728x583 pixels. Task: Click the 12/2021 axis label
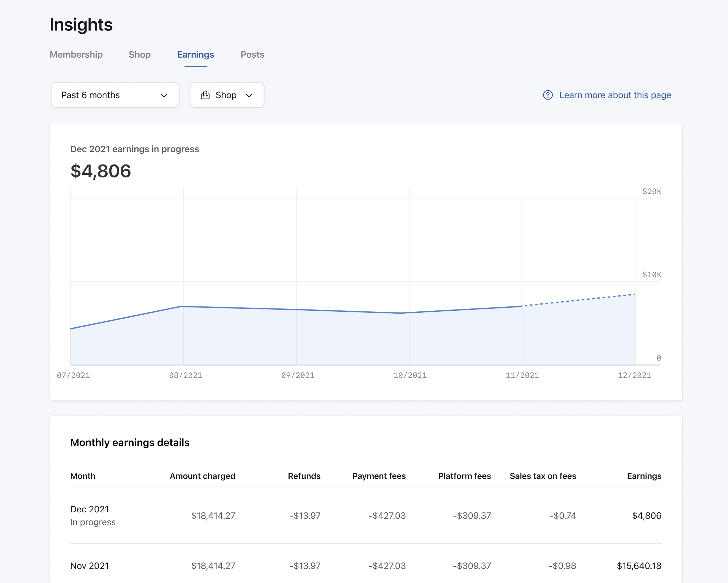(x=635, y=375)
